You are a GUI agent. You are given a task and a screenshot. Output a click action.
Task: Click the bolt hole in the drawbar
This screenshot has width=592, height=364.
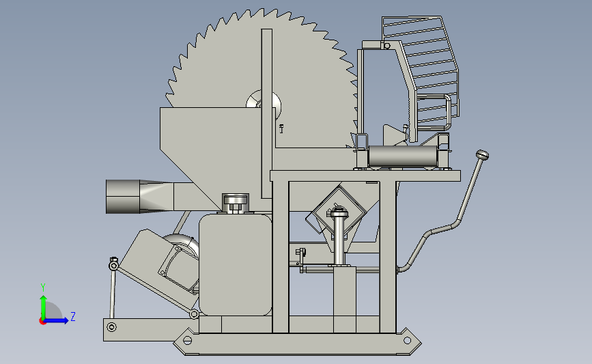[111, 327]
